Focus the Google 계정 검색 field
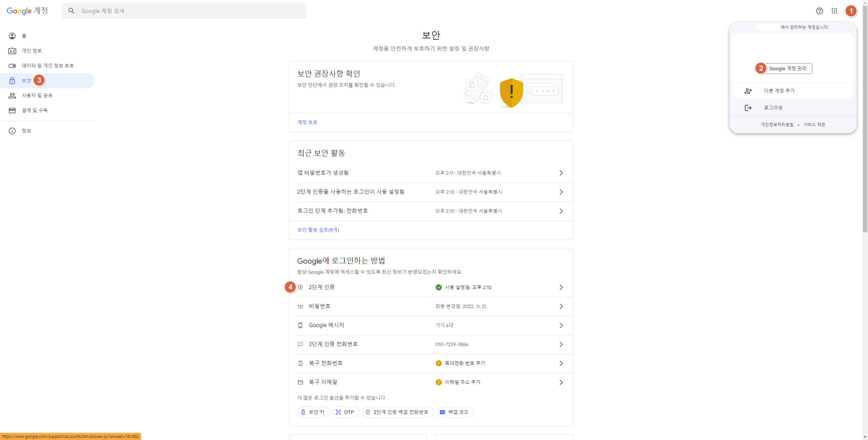868x440 pixels. click(x=190, y=11)
